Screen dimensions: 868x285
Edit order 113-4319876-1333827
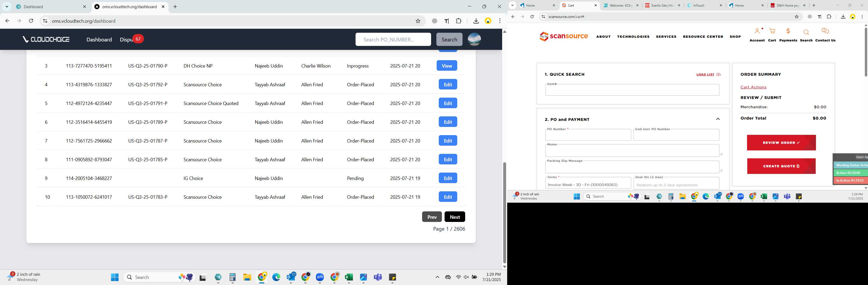[x=448, y=84]
